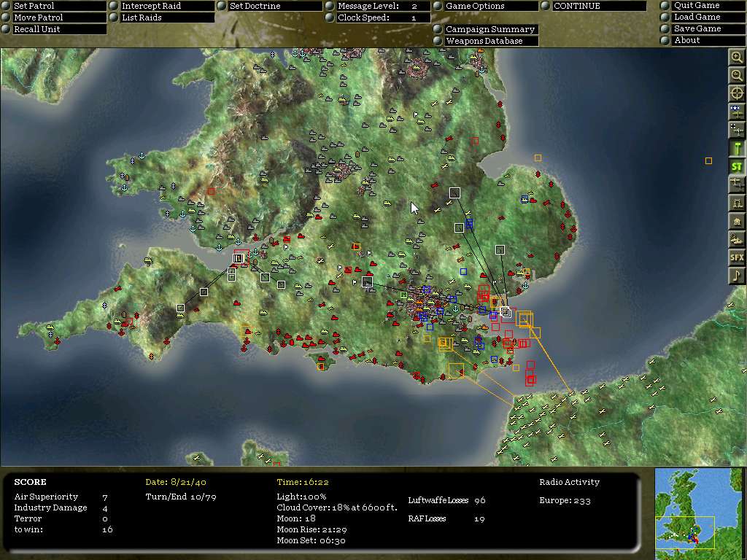
Task: Click the zoom in magnifier icon
Action: pyautogui.click(x=737, y=57)
